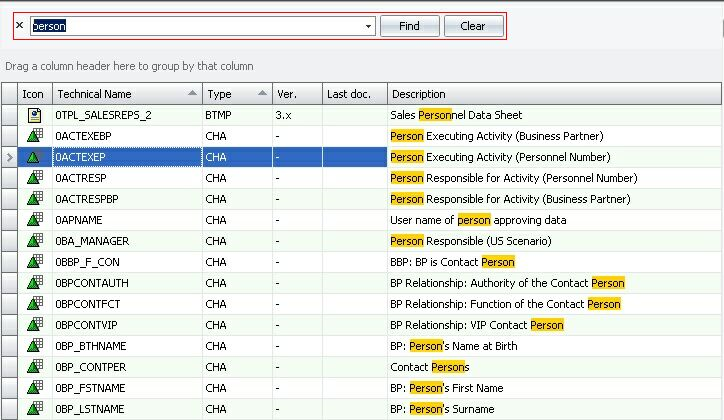Image resolution: width=724 pixels, height=420 pixels.
Task: Close the find panel with the X
Action: pos(19,26)
